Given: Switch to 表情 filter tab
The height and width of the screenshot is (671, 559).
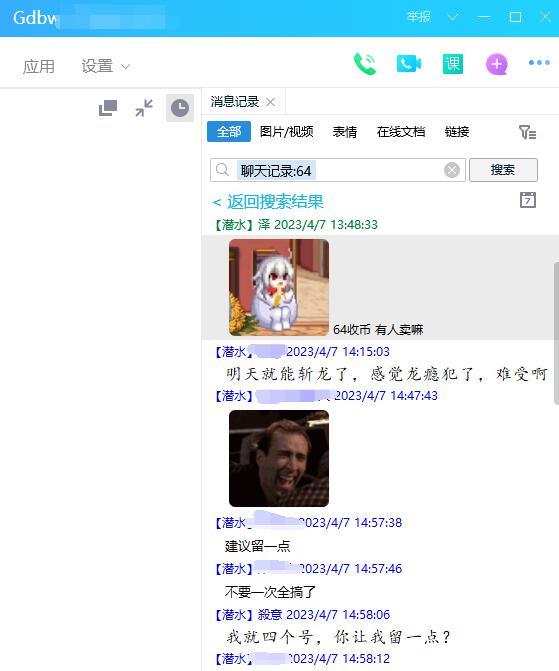Looking at the screenshot, I should click(345, 132).
